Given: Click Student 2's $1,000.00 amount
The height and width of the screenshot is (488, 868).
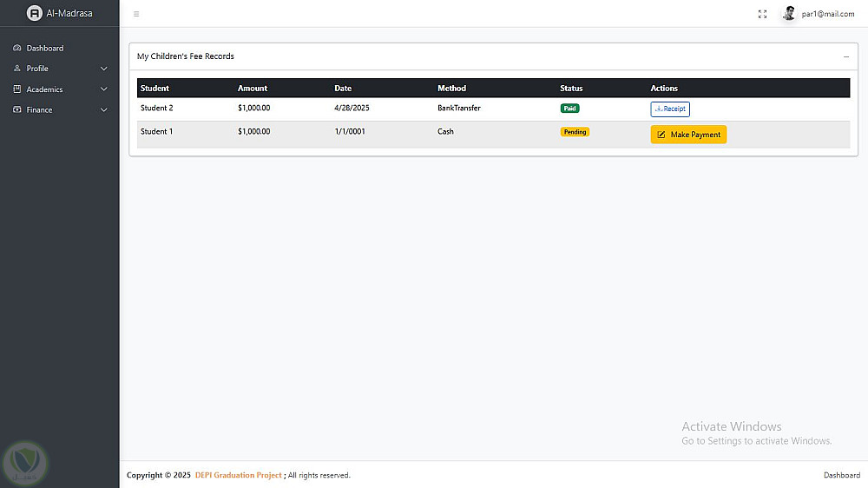Looking at the screenshot, I should tap(254, 108).
